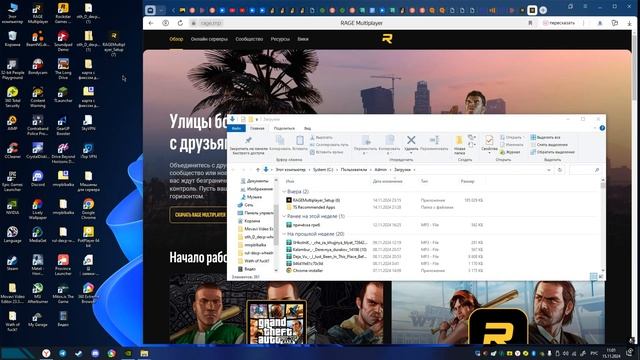The image size is (640, 360).
Task: Open the 'Ресурсы' menu on RAGE site
Action: point(280,39)
